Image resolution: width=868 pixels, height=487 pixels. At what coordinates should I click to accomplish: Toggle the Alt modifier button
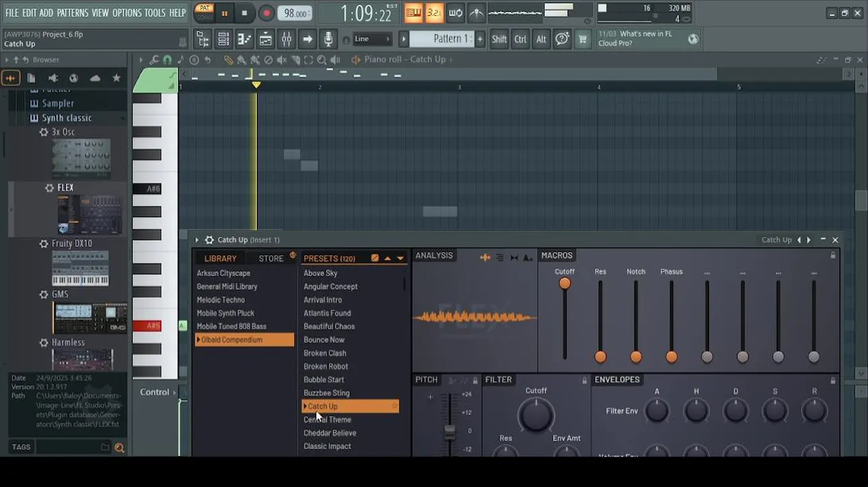pyautogui.click(x=541, y=39)
